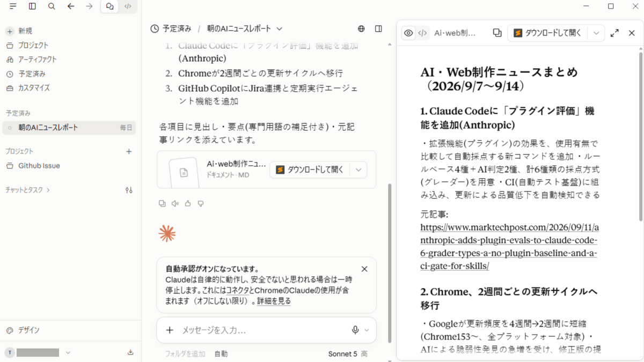Switch preview panel to code view
Viewport: 644px width, 362px height.
422,33
